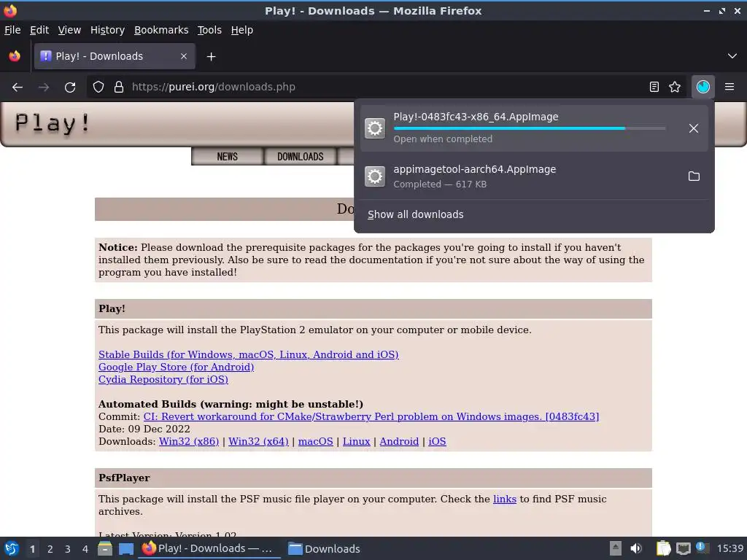Open the taskbar start menu icon
747x560 pixels.
(x=12, y=548)
